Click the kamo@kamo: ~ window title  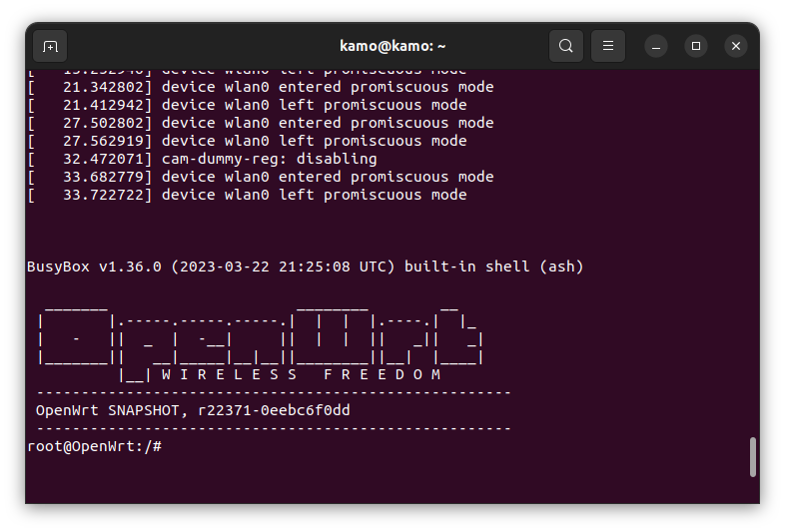tap(392, 46)
